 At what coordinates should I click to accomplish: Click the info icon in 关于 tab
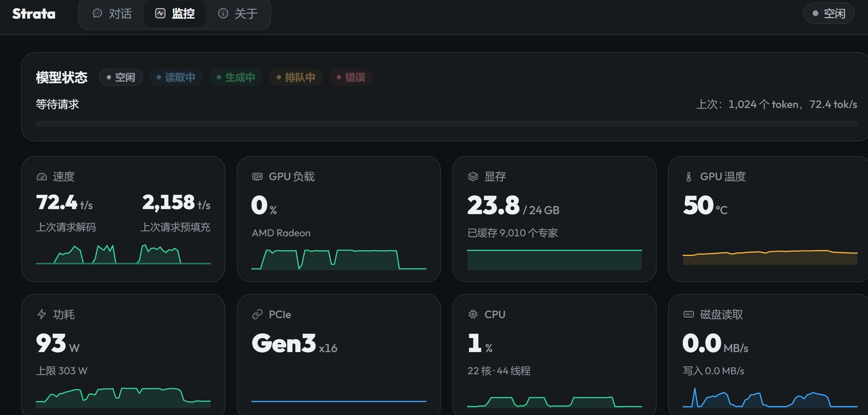coord(223,14)
